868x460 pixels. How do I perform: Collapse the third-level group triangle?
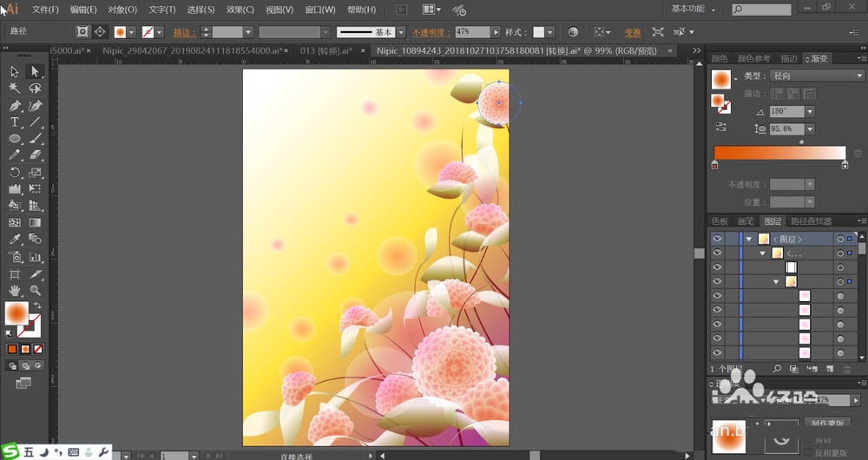click(x=776, y=282)
